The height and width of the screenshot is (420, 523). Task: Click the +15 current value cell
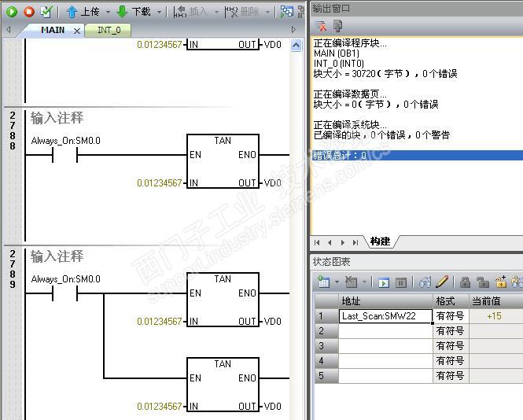point(496,316)
